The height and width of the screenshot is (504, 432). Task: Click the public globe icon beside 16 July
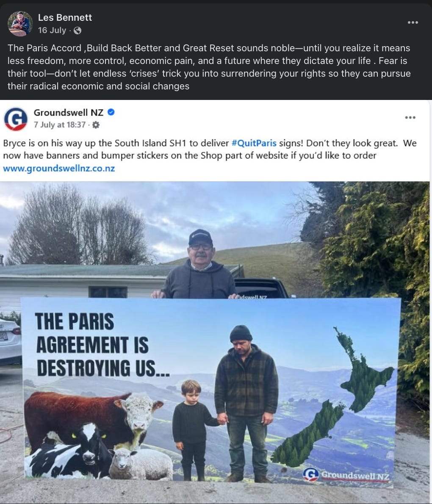tap(78, 30)
